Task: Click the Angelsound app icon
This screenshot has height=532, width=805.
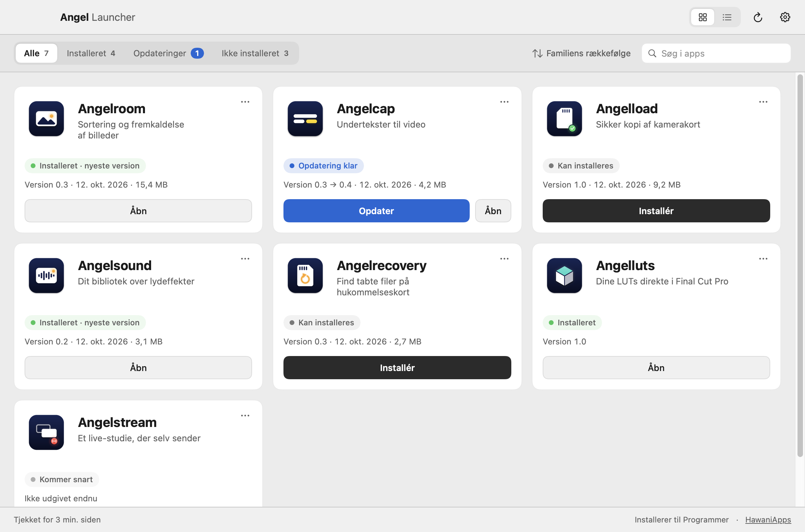Action: coord(46,276)
